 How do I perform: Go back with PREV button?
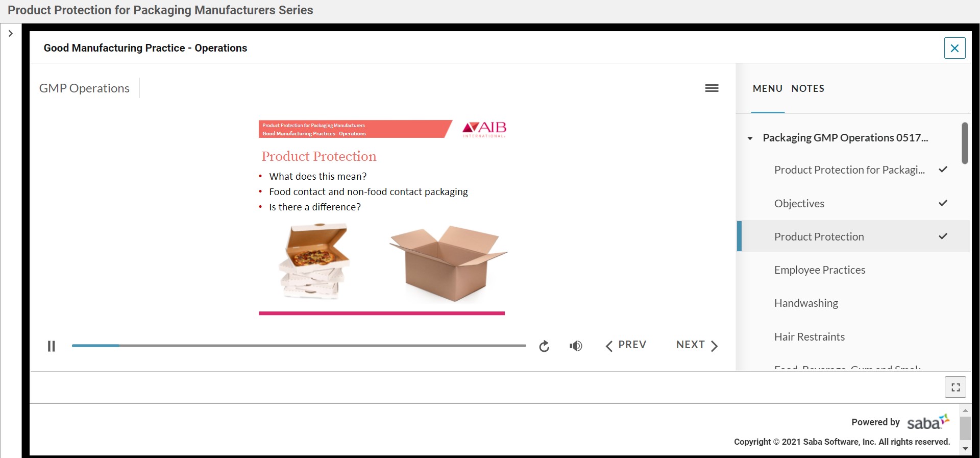click(626, 345)
